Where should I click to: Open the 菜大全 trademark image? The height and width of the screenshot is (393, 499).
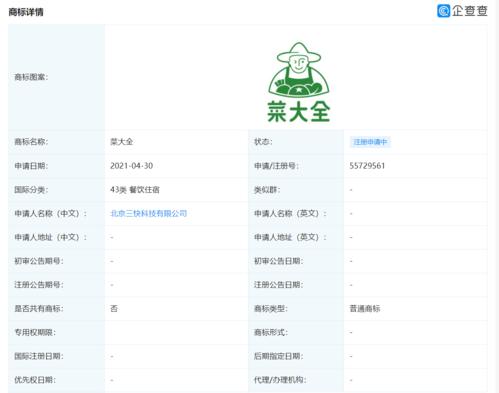pyautogui.click(x=299, y=82)
